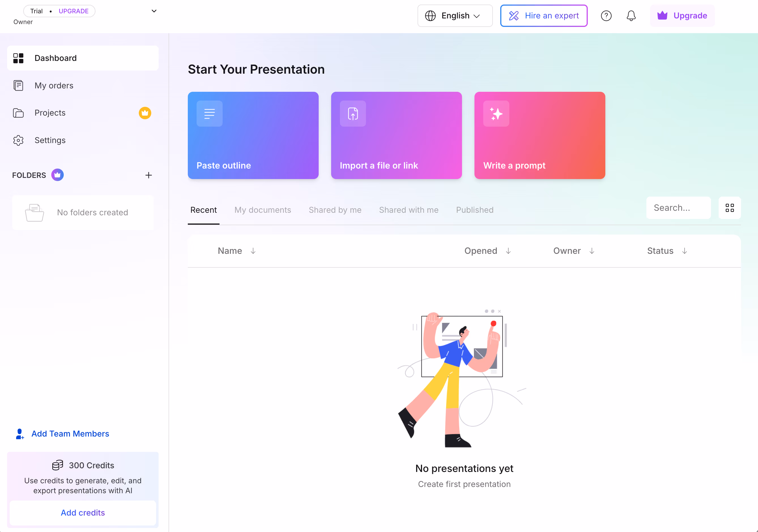Click the empty folder icon in No folders created
The image size is (758, 532).
point(34,213)
